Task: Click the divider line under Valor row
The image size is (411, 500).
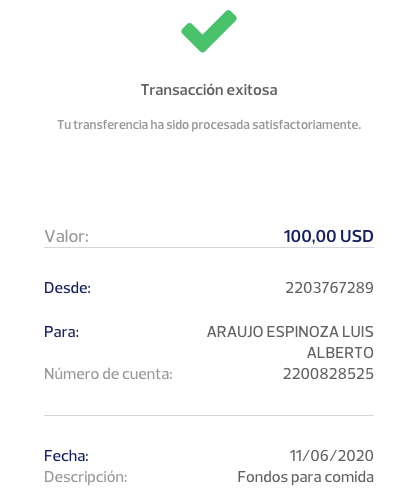Action: point(209,248)
